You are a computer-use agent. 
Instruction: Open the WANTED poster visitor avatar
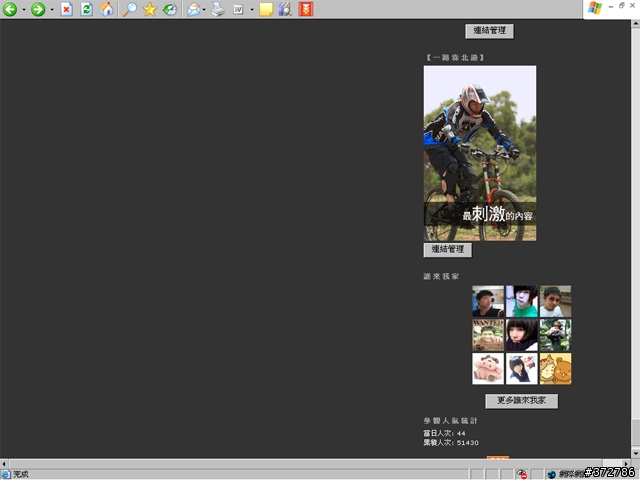click(488, 335)
